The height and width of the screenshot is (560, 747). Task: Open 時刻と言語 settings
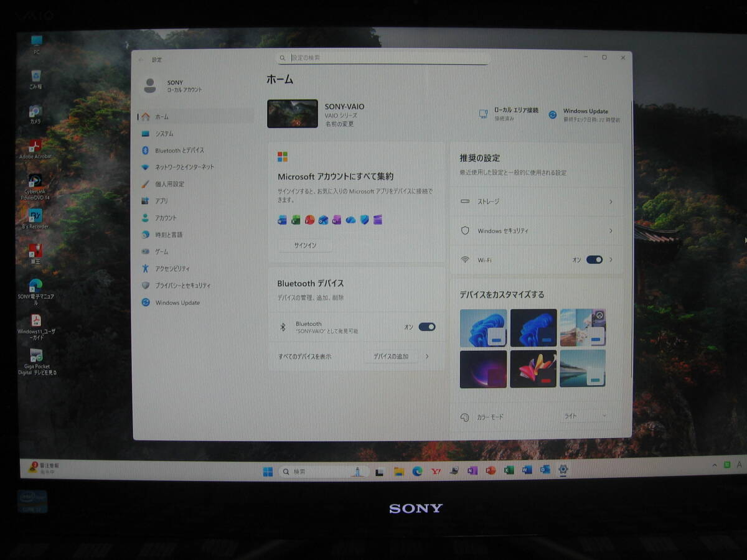click(195, 235)
